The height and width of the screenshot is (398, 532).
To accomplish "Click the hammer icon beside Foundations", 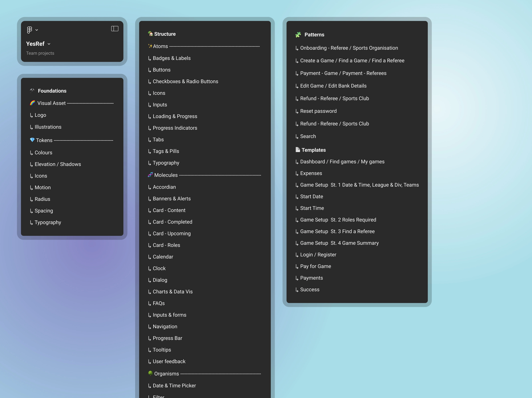I will (x=32, y=91).
